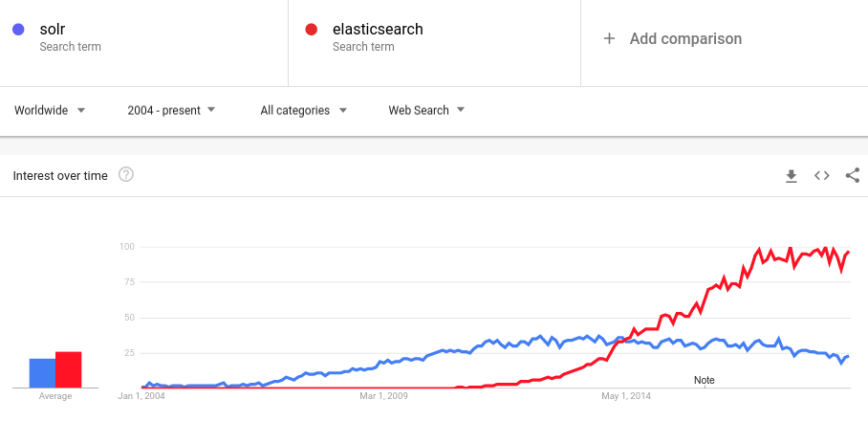Viewport: 868px width, 444px height.
Task: Edit the solr search term
Action: click(x=53, y=29)
